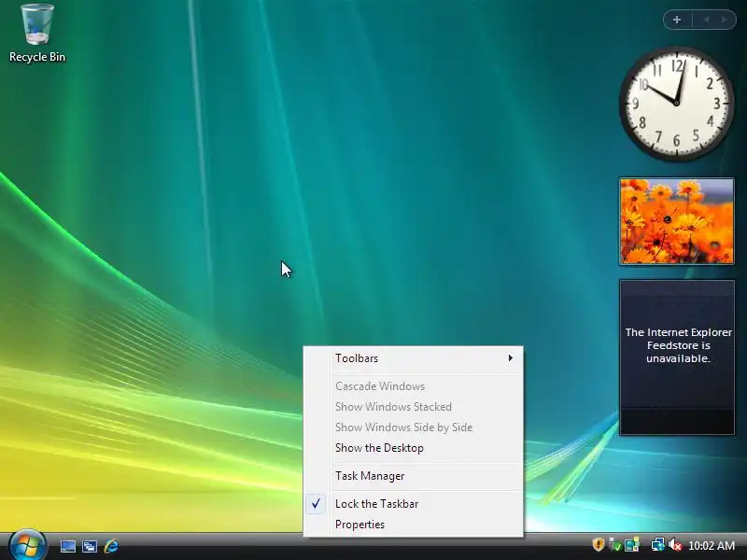Choose Show Windows Stacked

coord(413,407)
